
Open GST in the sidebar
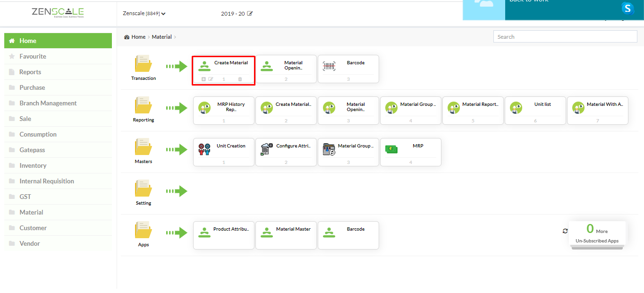58,197
